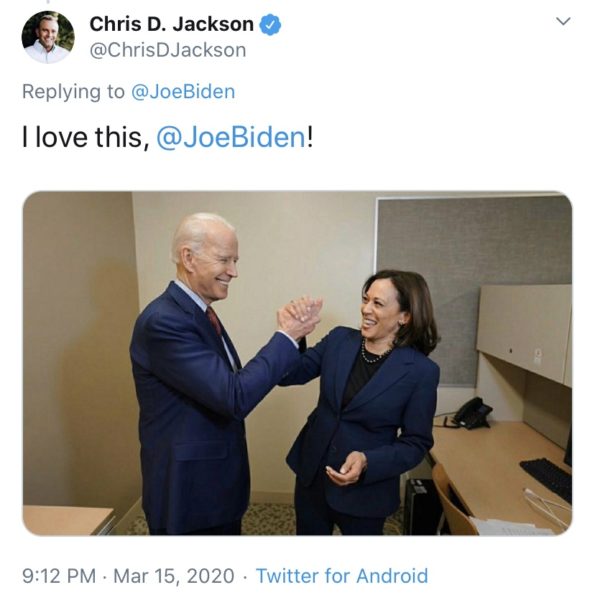Click the "Replying to" label
595x600 pixels.
73,92
